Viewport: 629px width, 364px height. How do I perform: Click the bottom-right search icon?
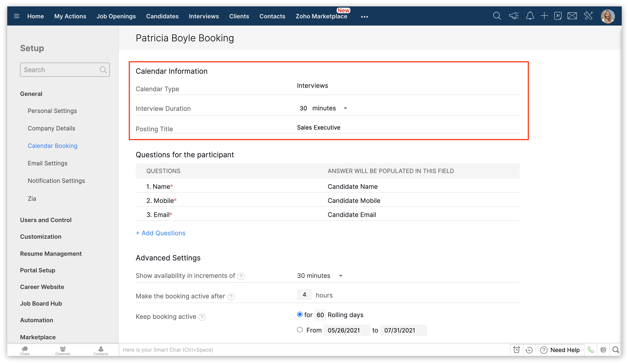(x=616, y=350)
